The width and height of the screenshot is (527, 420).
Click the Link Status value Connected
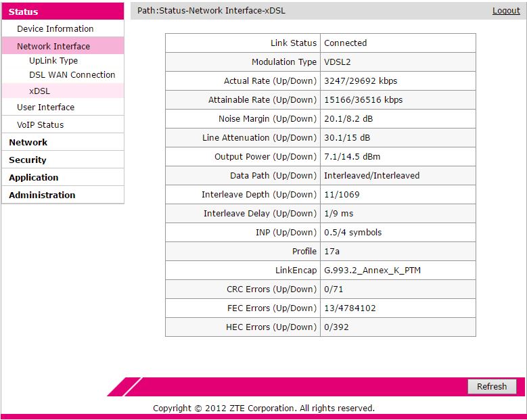346,43
